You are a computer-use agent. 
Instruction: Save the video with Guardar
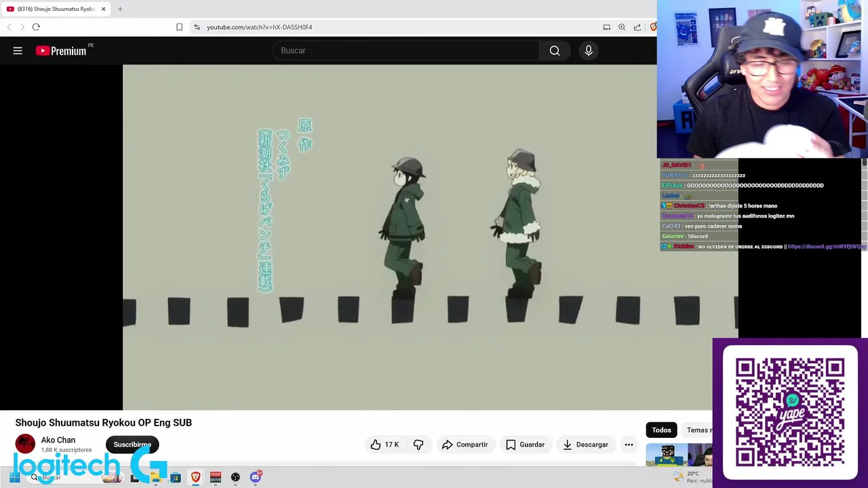526,445
